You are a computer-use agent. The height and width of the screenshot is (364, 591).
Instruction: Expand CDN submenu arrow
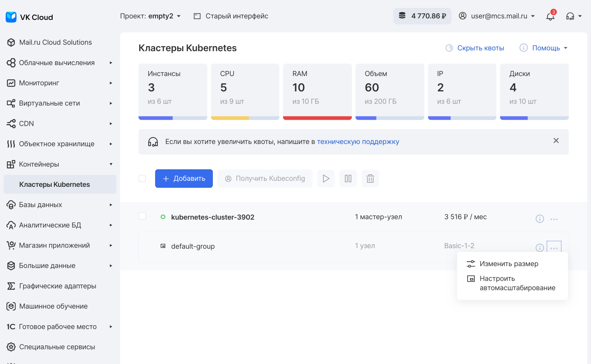pyautogui.click(x=111, y=123)
